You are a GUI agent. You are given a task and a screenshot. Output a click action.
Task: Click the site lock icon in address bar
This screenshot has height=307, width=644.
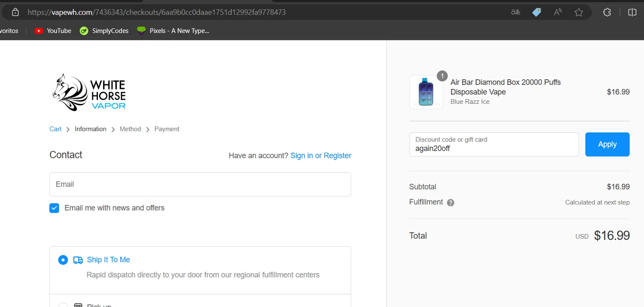point(15,12)
